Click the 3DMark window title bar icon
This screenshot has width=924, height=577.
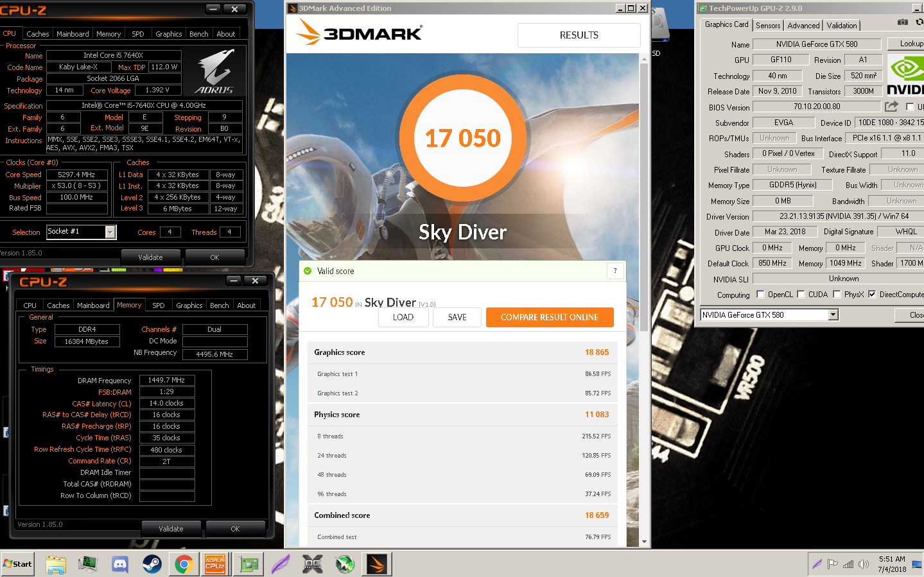pyautogui.click(x=292, y=8)
